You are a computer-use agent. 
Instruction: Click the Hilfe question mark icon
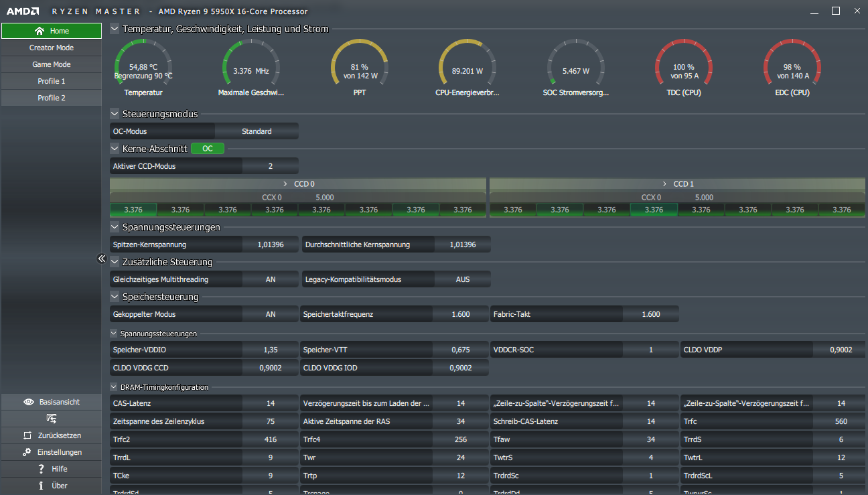(42, 469)
